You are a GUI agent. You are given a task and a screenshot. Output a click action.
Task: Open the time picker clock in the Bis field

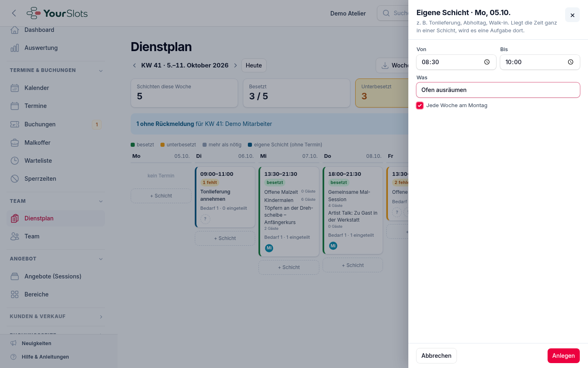(x=570, y=62)
